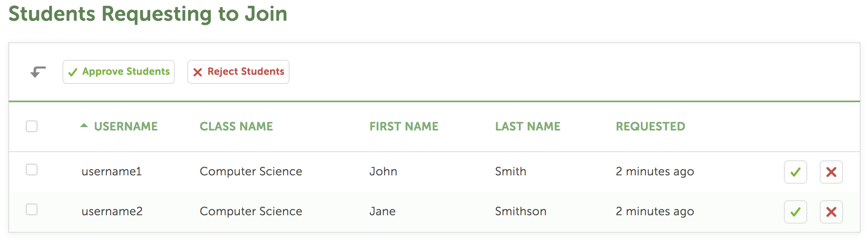Image resolution: width=868 pixels, height=241 pixels.
Task: Click the Reject Students button
Action: coord(238,72)
